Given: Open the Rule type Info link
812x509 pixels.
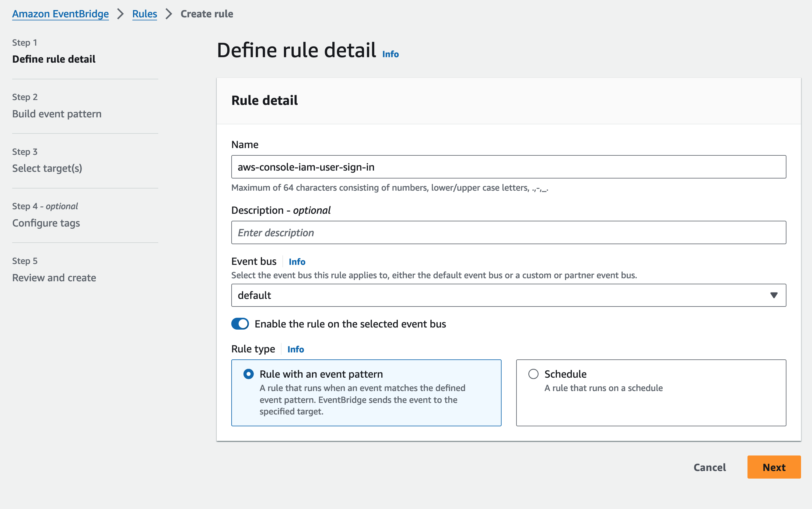Looking at the screenshot, I should (295, 349).
